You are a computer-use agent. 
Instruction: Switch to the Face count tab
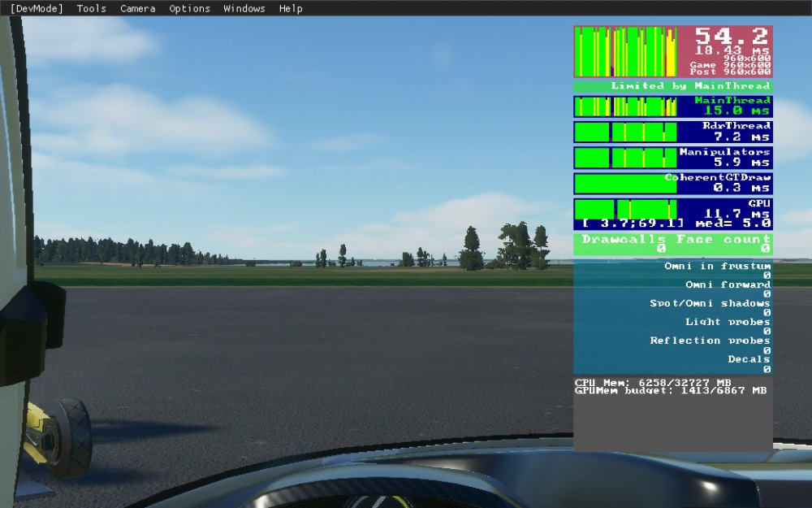pos(723,238)
